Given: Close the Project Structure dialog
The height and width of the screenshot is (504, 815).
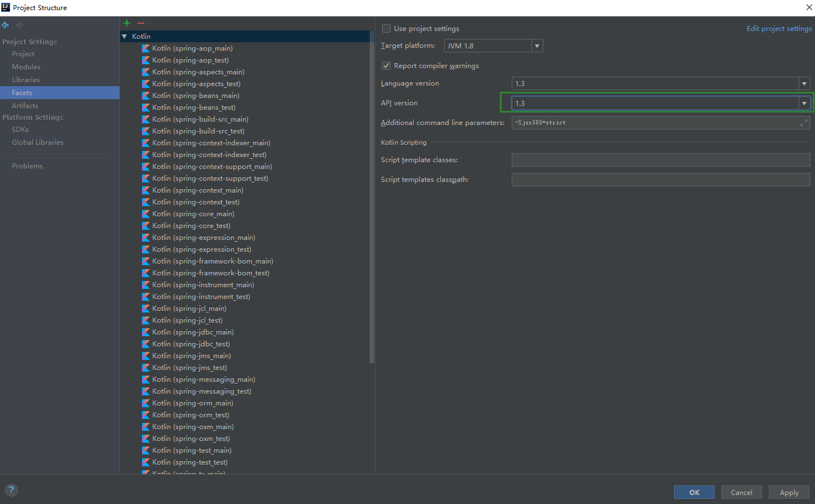Looking at the screenshot, I should tap(808, 7).
